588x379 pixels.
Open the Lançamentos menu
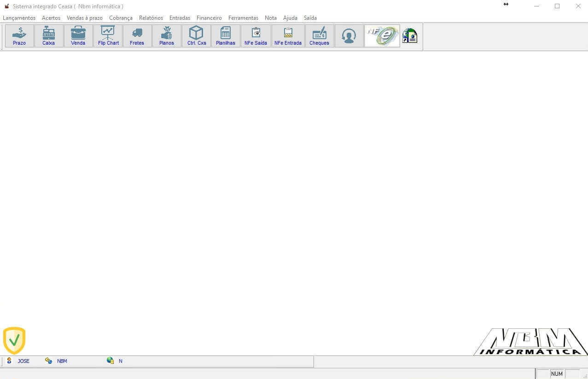coord(19,18)
